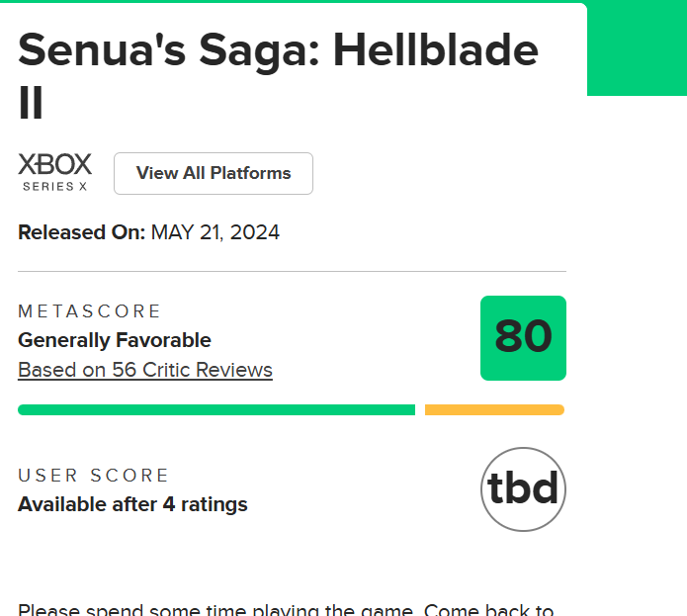Click the Come back to text fragment
Screen dimensions: 687x616
tap(488, 609)
